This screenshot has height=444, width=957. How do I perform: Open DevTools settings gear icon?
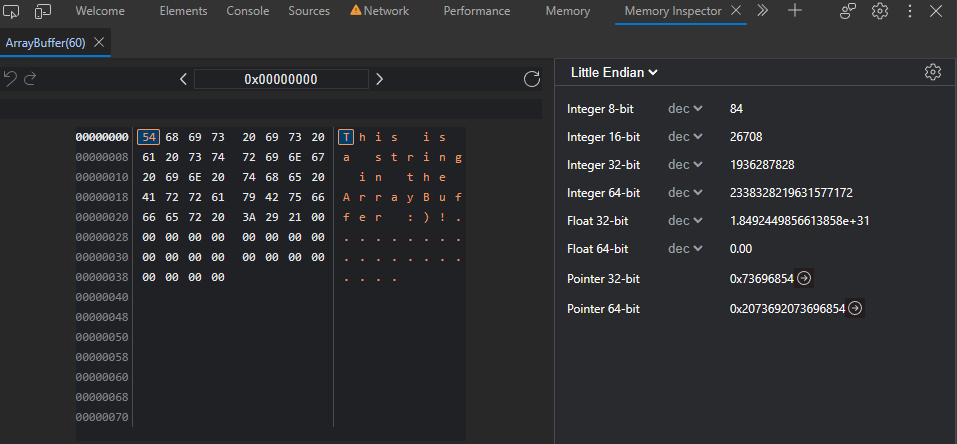(880, 11)
